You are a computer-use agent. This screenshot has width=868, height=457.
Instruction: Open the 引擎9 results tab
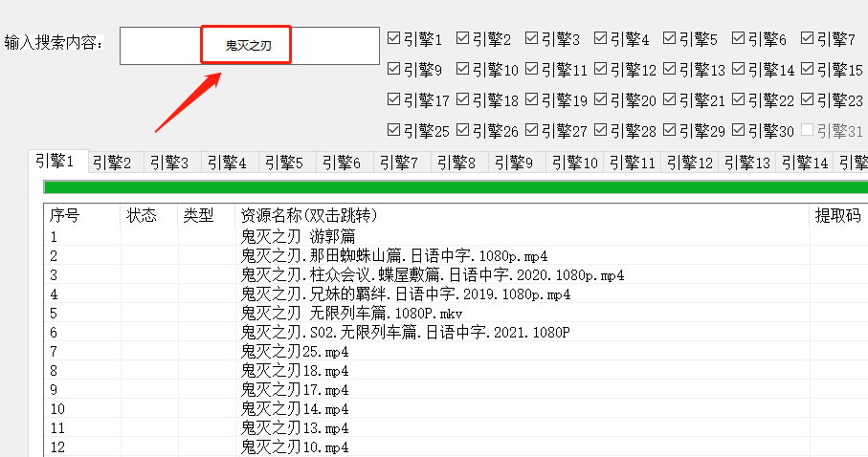click(517, 163)
